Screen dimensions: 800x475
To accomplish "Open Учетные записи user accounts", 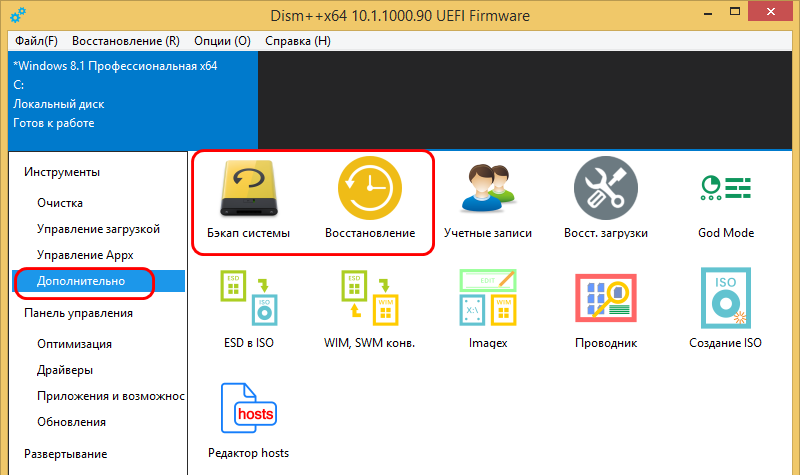I will (x=488, y=200).
